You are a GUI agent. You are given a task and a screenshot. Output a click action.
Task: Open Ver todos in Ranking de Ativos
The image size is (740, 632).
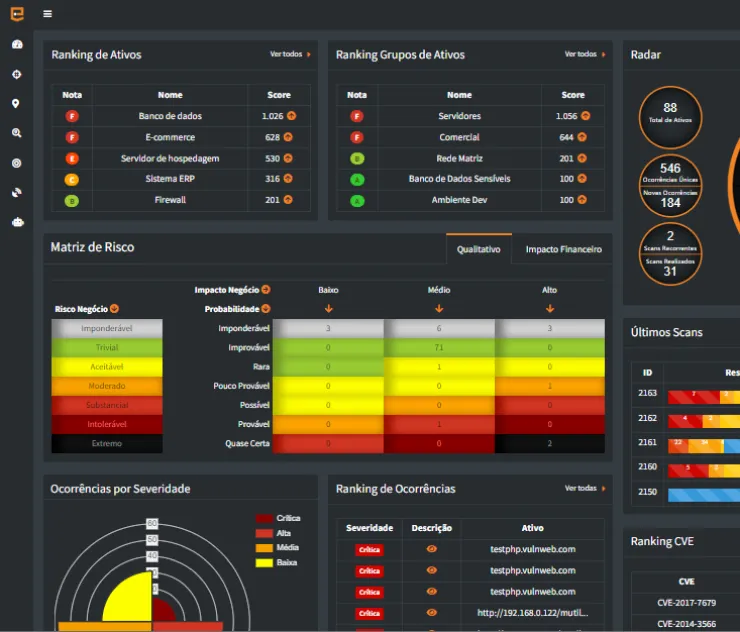[290, 54]
